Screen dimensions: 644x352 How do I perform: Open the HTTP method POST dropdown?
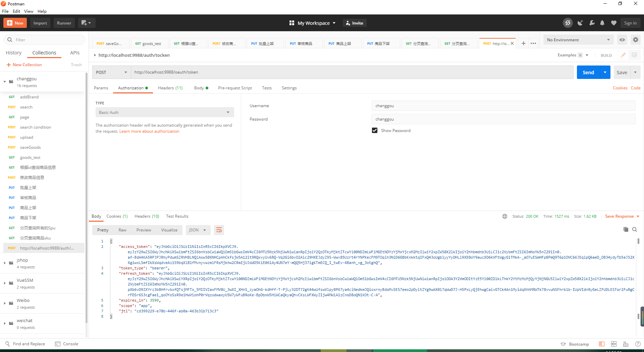click(x=111, y=72)
